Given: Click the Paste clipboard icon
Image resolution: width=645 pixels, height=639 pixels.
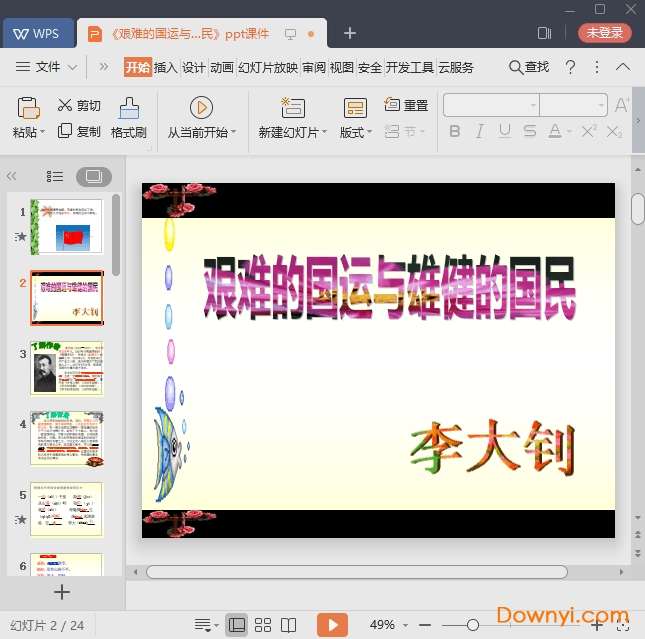Looking at the screenshot, I should point(28,108).
